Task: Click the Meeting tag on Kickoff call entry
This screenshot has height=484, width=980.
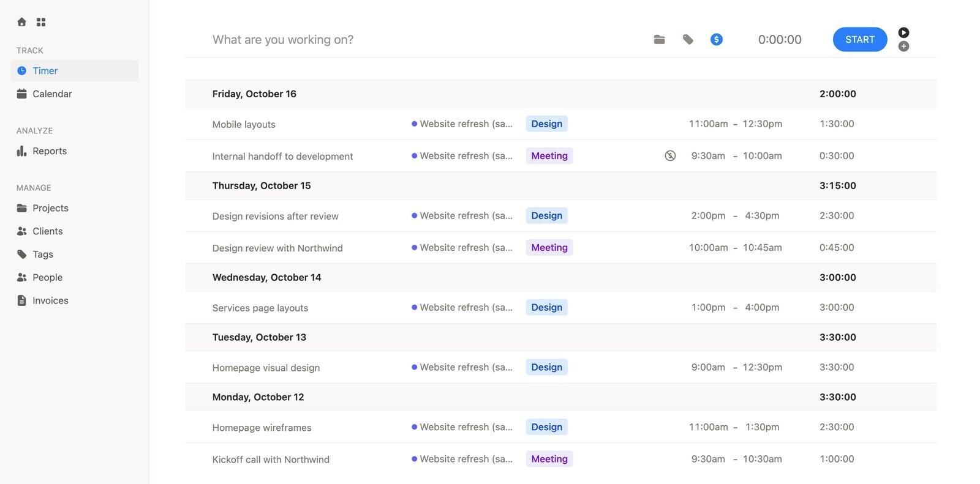Action: 549,459
